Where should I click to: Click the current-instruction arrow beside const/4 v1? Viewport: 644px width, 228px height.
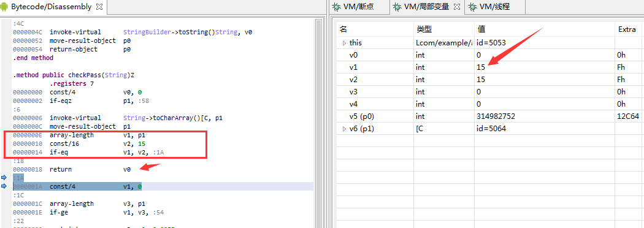[x=4, y=186]
